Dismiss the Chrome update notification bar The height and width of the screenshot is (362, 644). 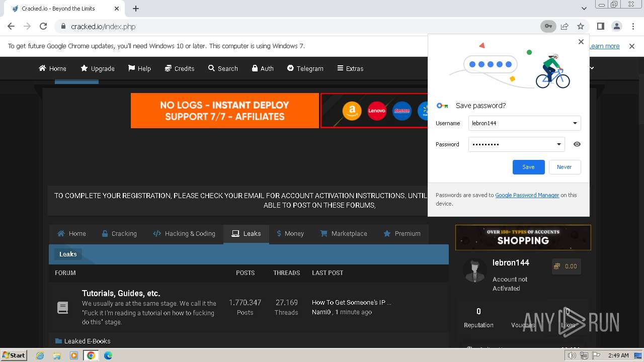[x=632, y=46]
